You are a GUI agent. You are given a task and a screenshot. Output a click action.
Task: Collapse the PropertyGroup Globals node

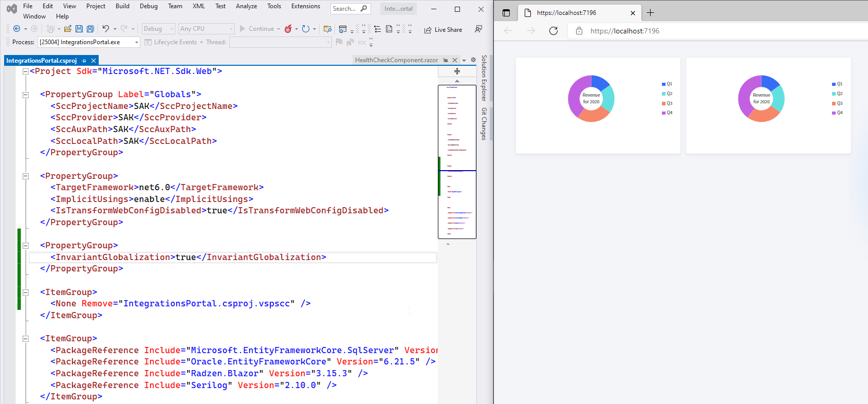[25, 95]
